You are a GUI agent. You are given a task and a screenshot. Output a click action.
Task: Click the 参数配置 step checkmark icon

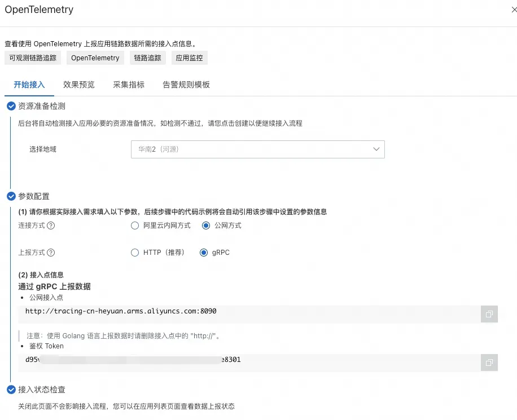[11, 196]
